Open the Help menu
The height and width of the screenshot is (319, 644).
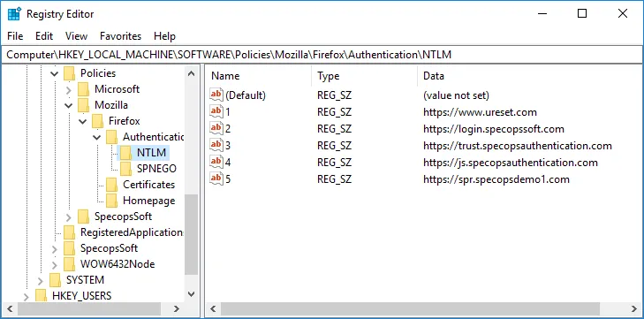click(x=164, y=36)
